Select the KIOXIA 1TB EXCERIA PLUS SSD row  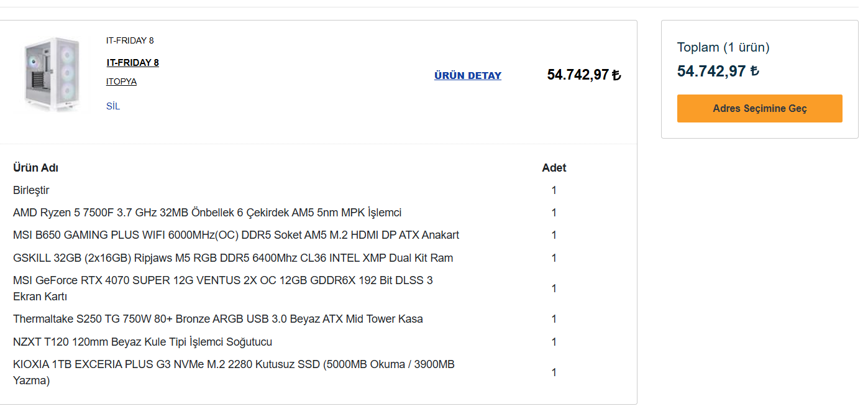pyautogui.click(x=234, y=372)
